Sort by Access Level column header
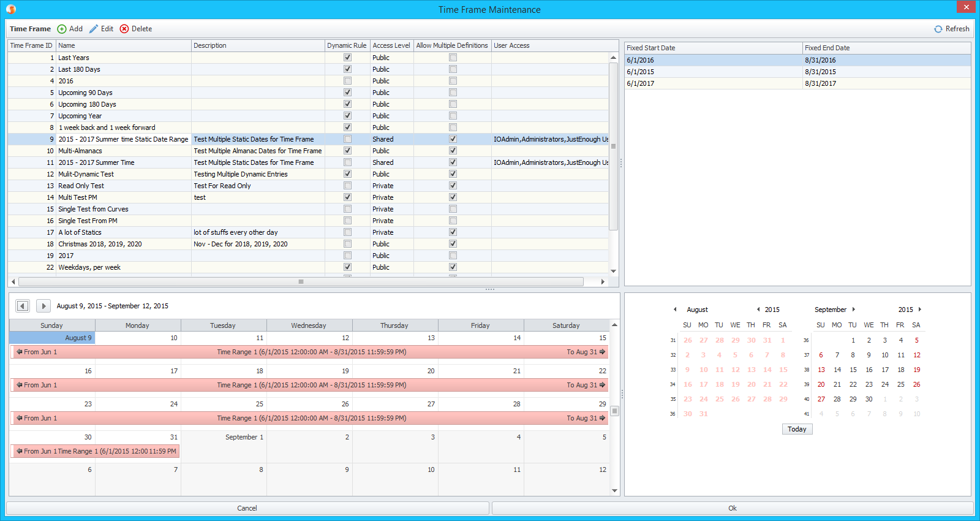Screen dimensions: 980x521 click(x=392, y=45)
